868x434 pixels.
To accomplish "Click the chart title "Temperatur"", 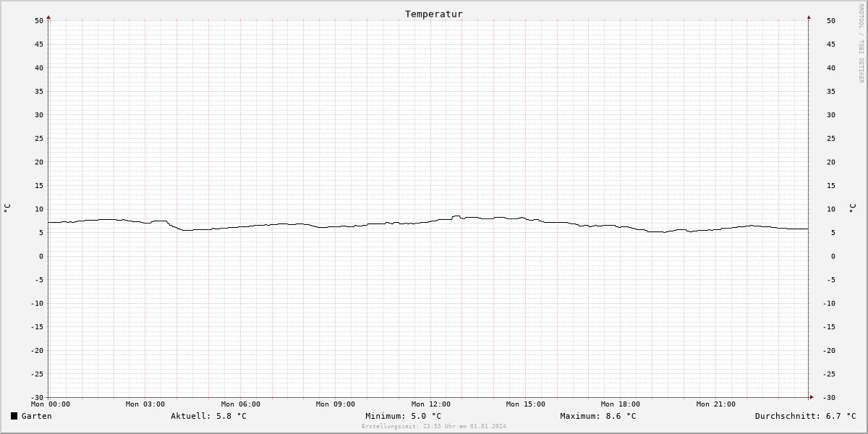I will (x=434, y=14).
